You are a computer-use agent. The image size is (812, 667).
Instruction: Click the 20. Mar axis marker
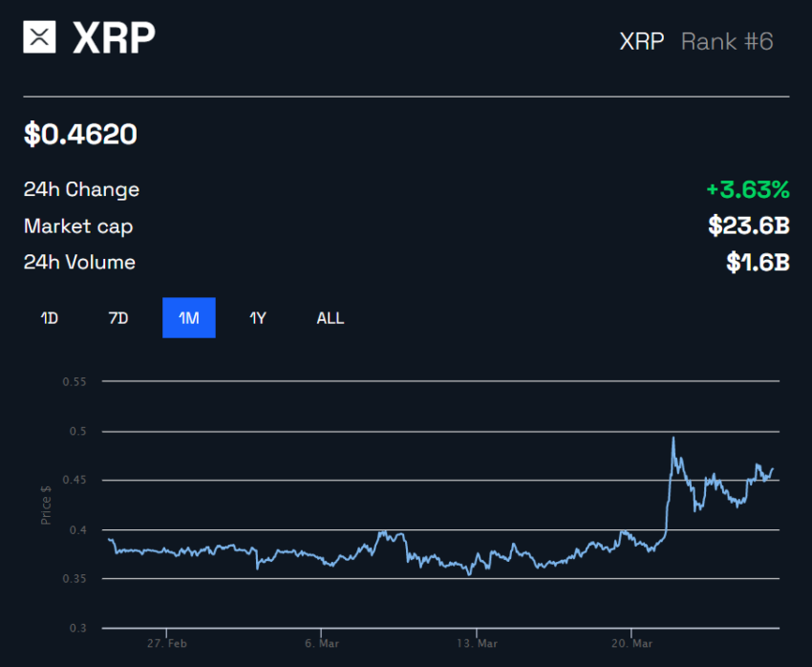631,643
